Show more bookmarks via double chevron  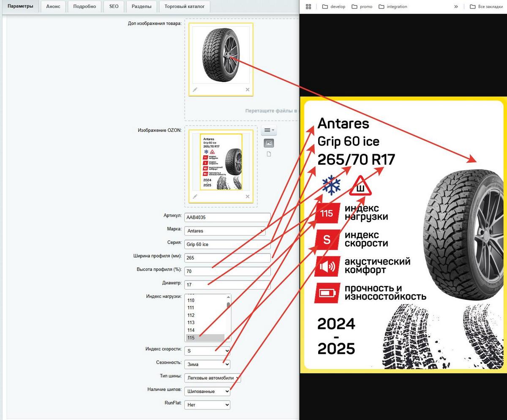[x=456, y=6]
